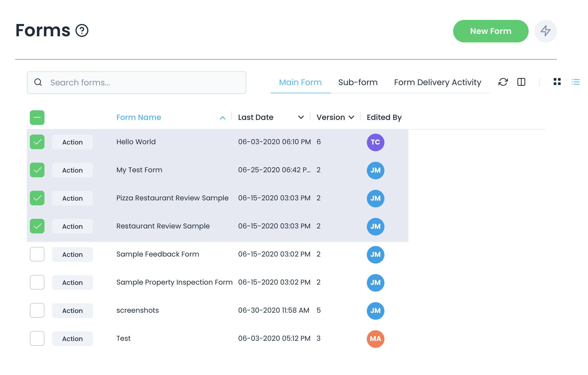588x375 pixels.
Task: Sort by Form Name ascending arrow
Action: (x=222, y=118)
